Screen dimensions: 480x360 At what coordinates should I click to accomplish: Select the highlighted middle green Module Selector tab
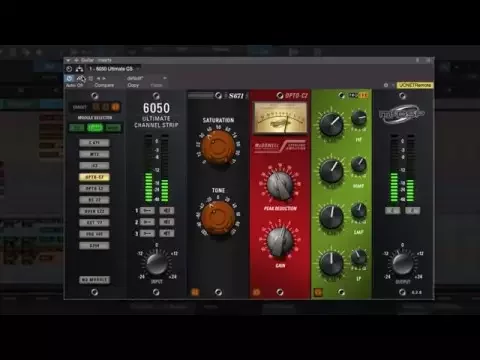95,128
